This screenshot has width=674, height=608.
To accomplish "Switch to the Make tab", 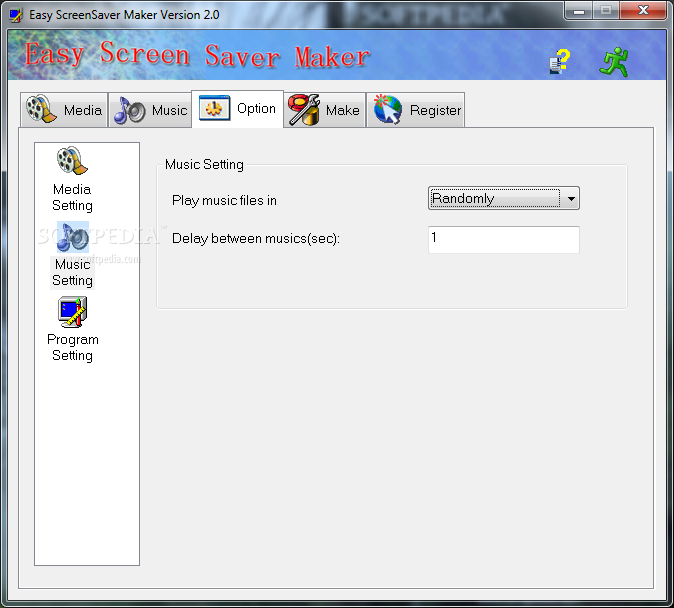I will [325, 110].
